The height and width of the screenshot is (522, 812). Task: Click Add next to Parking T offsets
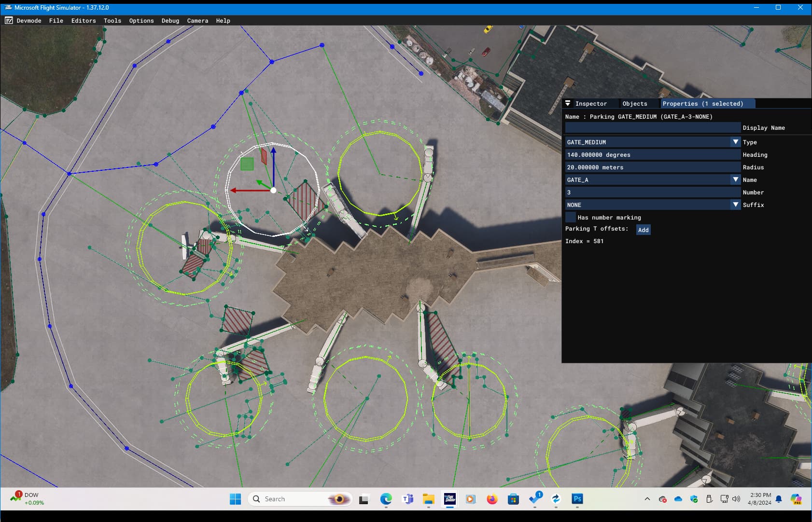tap(643, 230)
